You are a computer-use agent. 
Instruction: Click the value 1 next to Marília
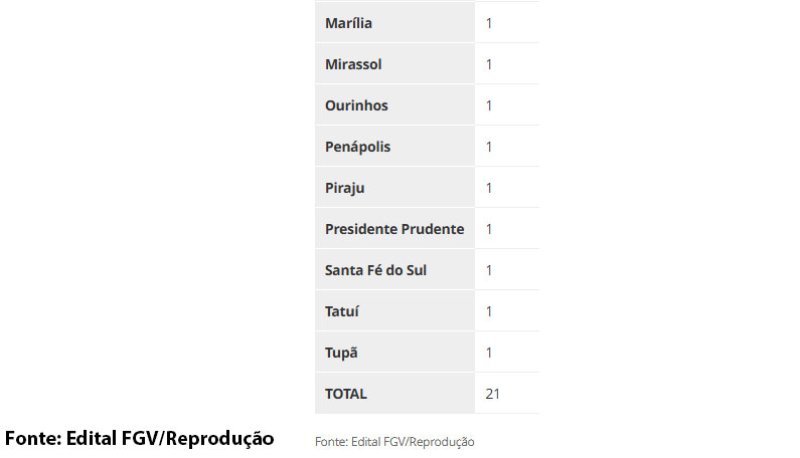coord(489,23)
